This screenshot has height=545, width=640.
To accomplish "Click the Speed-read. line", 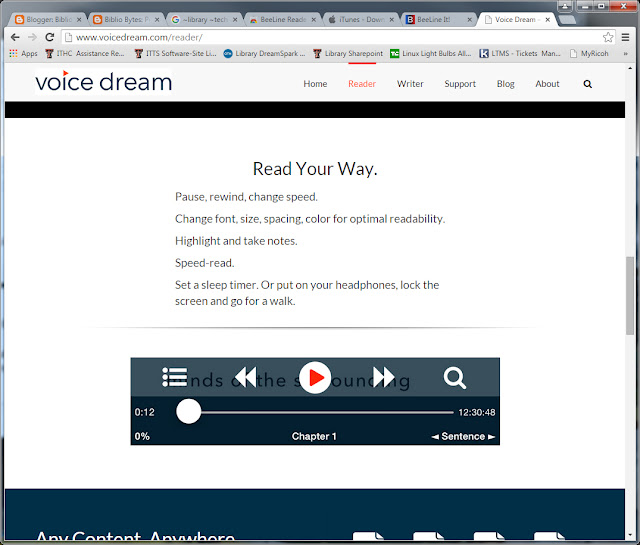I will point(204,263).
